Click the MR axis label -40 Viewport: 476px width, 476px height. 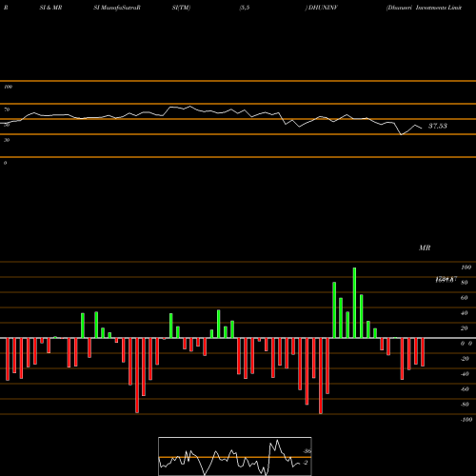[x=465, y=374]
